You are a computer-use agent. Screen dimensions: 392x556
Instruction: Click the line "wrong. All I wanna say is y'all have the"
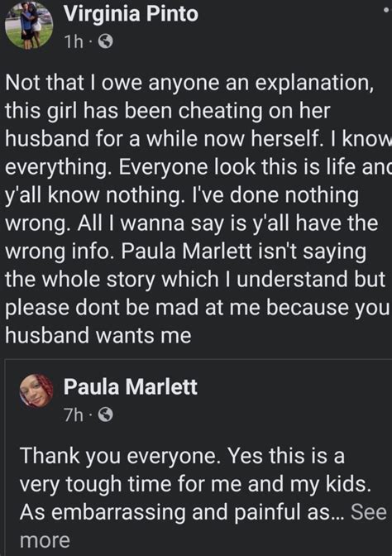click(191, 224)
